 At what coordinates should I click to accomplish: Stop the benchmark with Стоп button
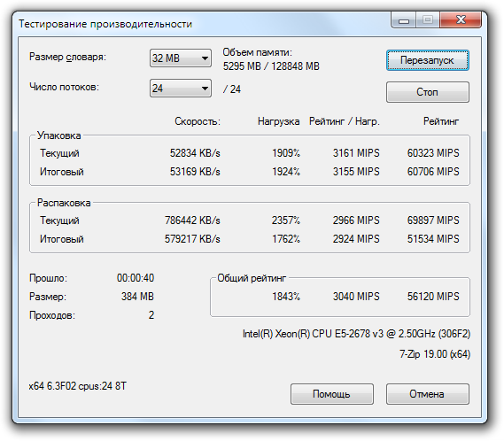click(428, 92)
